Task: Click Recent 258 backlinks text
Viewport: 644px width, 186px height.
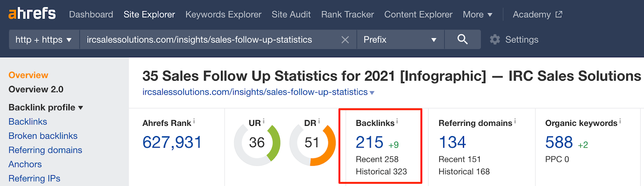Action: click(377, 159)
